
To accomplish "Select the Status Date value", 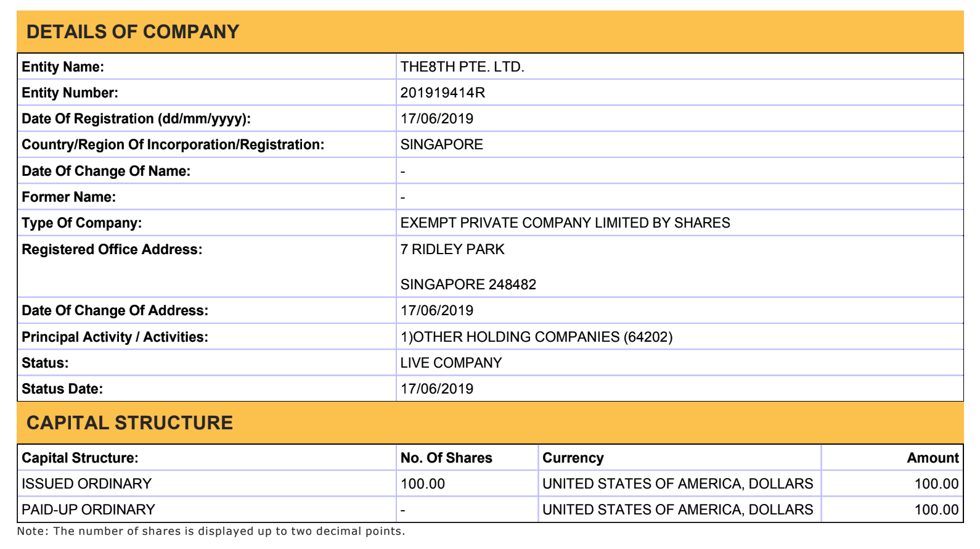I will click(437, 389).
